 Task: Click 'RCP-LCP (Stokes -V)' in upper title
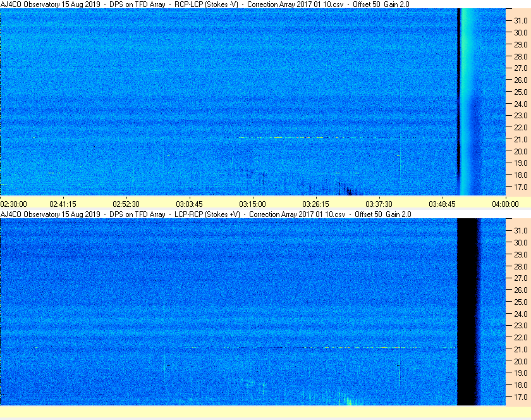point(206,4)
